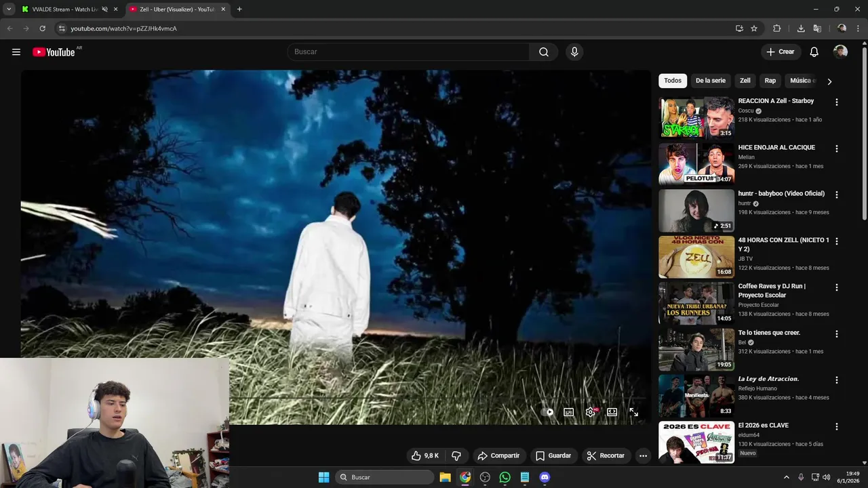Open the Proyecto Escolar channel name
Image resolution: width=868 pixels, height=488 pixels.
click(759, 305)
